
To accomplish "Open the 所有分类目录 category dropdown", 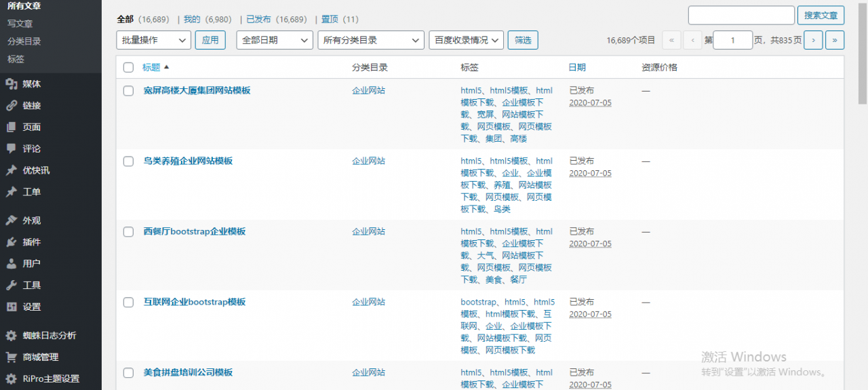I will [x=370, y=40].
